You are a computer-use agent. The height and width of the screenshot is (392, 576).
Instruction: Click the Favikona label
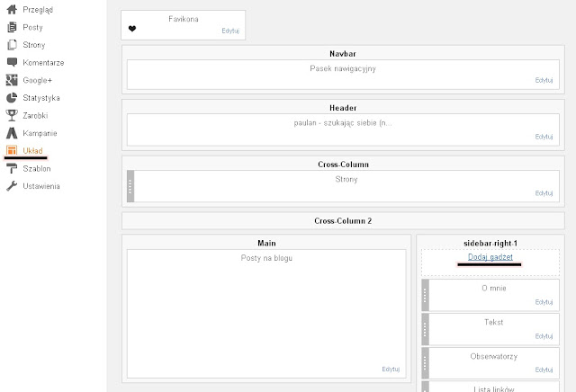point(184,19)
